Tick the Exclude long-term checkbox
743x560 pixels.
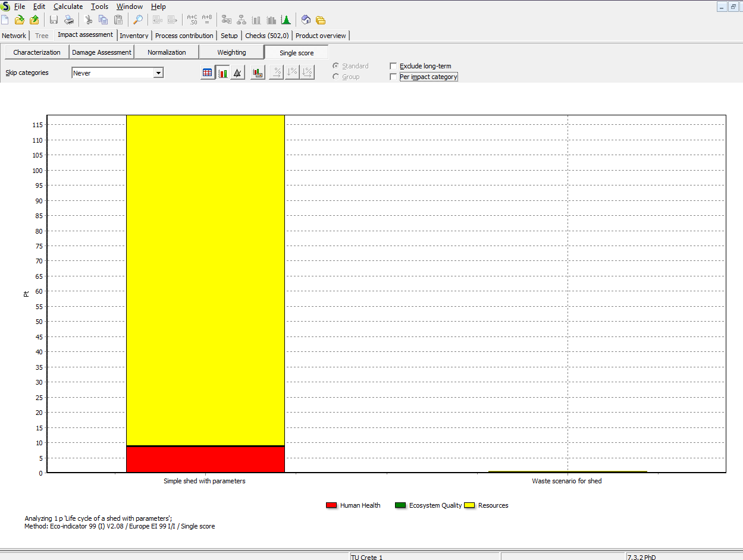(x=393, y=66)
